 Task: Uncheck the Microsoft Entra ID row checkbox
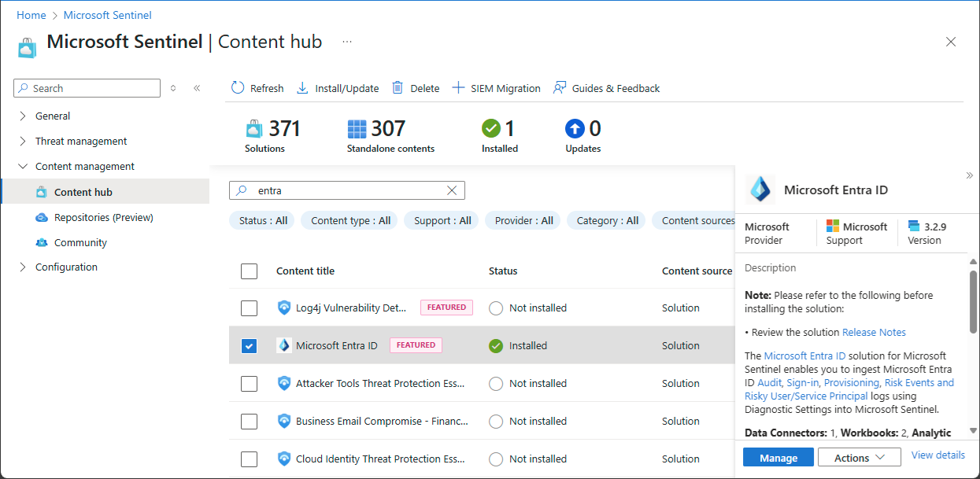pyautogui.click(x=249, y=346)
